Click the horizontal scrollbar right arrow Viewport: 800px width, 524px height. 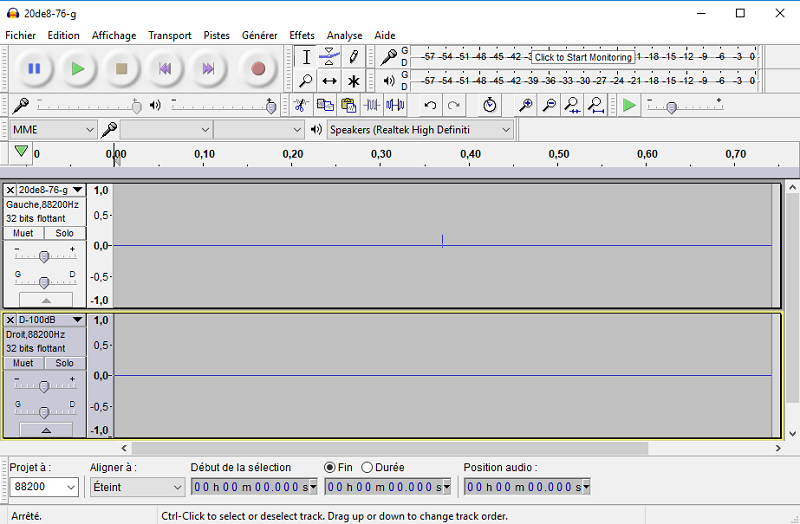click(x=778, y=448)
